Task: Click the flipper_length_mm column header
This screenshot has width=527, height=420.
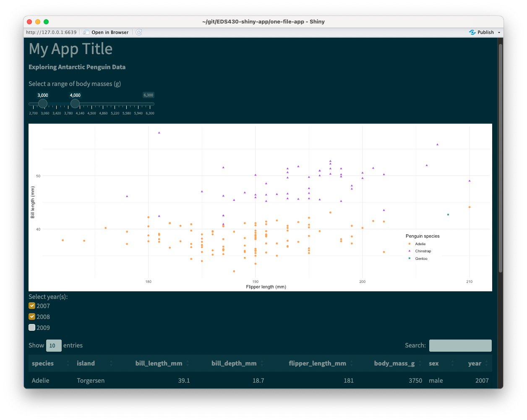Action: coord(317,363)
